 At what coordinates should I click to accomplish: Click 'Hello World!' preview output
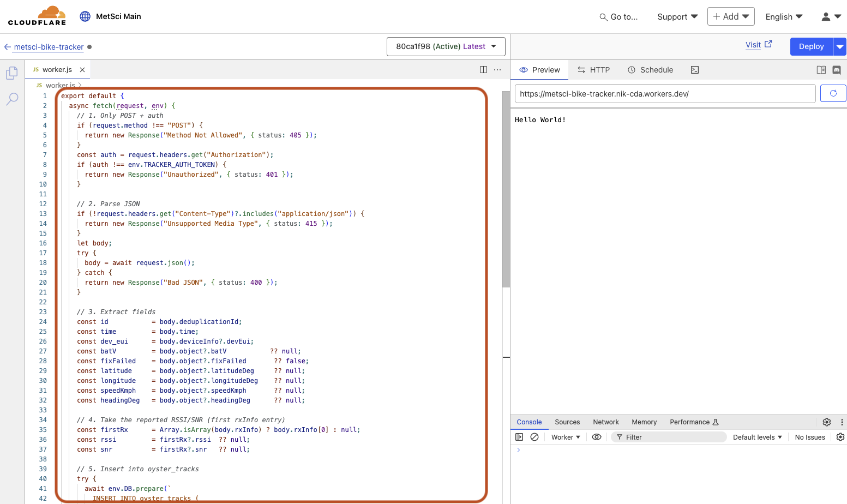540,120
